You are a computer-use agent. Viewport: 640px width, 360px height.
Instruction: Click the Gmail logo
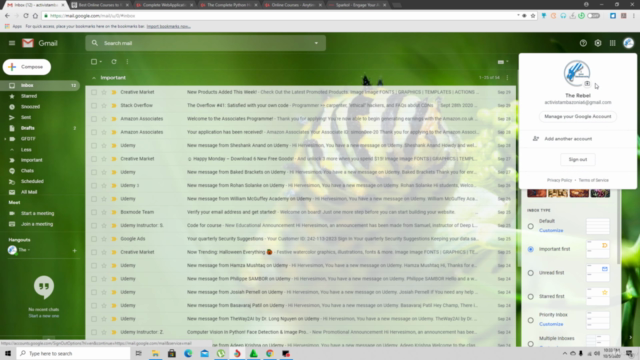point(40,43)
